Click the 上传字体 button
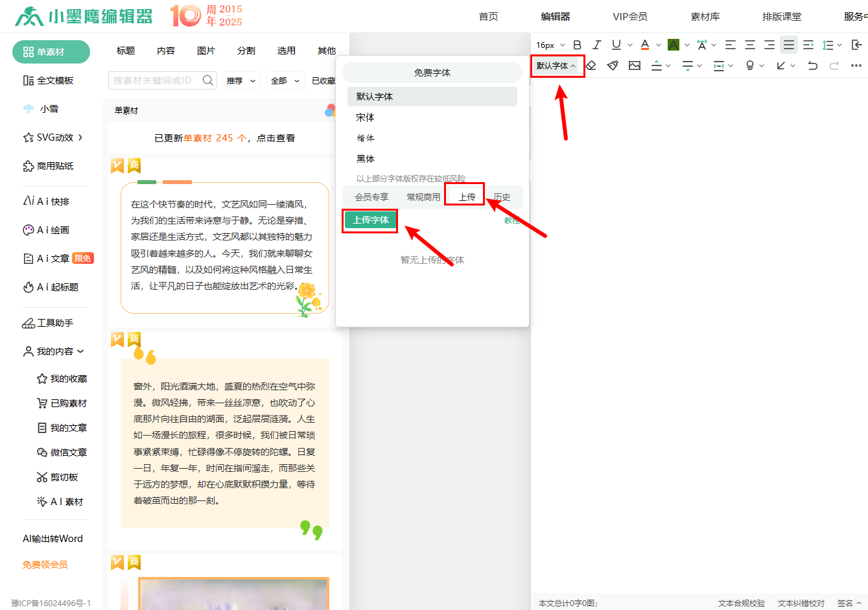 [369, 220]
